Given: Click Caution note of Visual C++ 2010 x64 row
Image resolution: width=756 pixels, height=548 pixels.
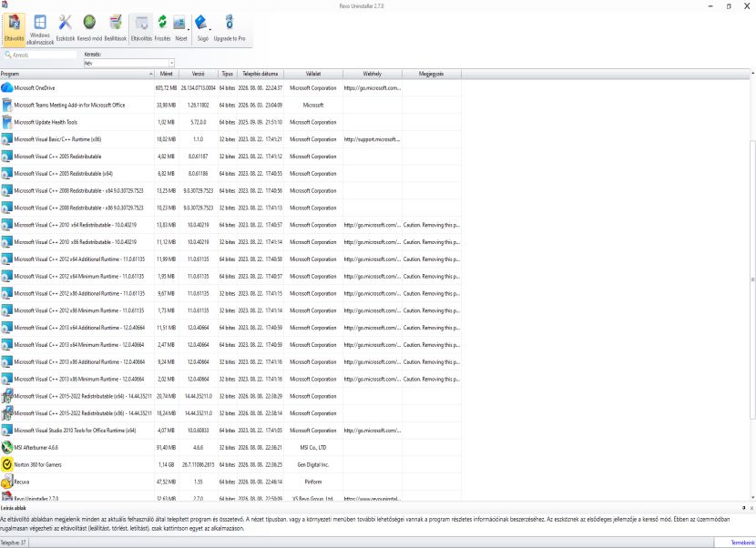Looking at the screenshot, I should pos(431,225).
